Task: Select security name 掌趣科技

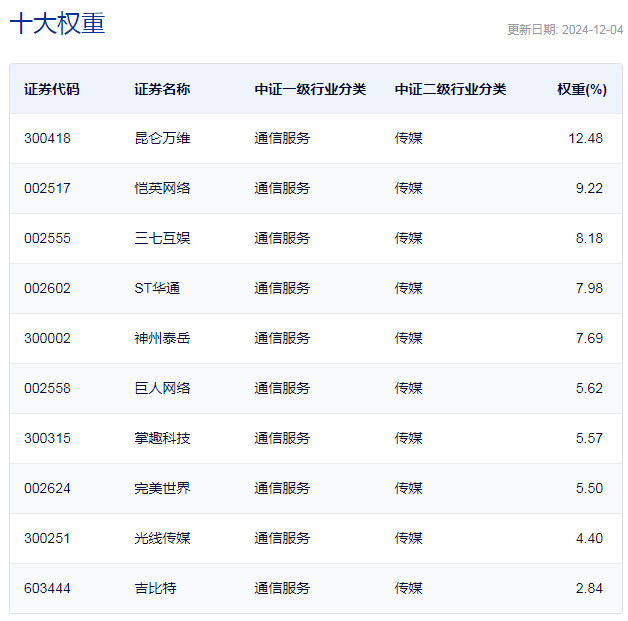Action: coord(162,438)
